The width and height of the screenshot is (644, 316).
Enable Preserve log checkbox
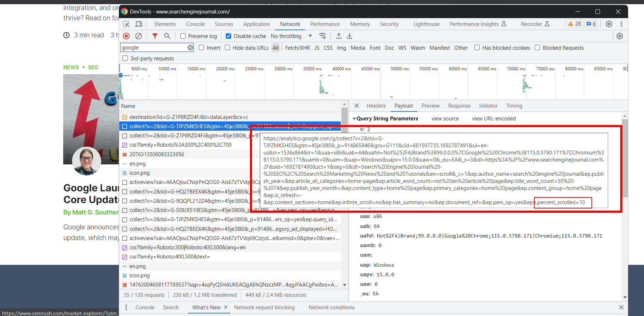click(183, 36)
